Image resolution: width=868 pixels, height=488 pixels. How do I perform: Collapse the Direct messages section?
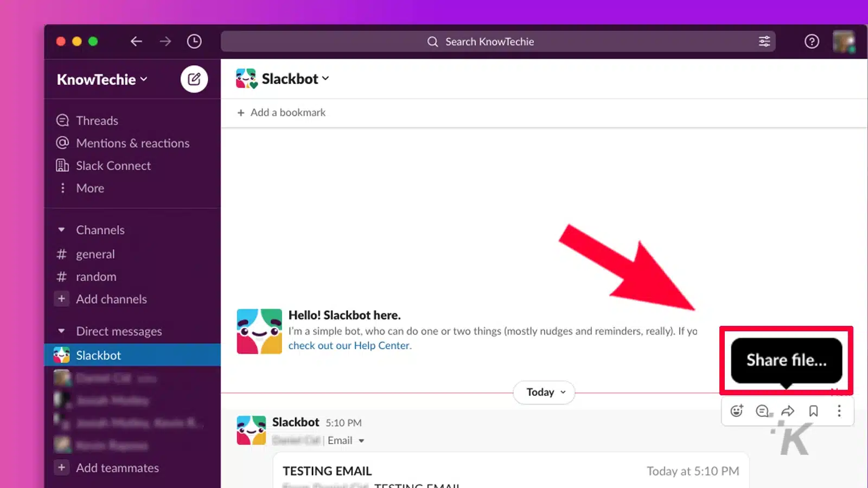pos(61,331)
